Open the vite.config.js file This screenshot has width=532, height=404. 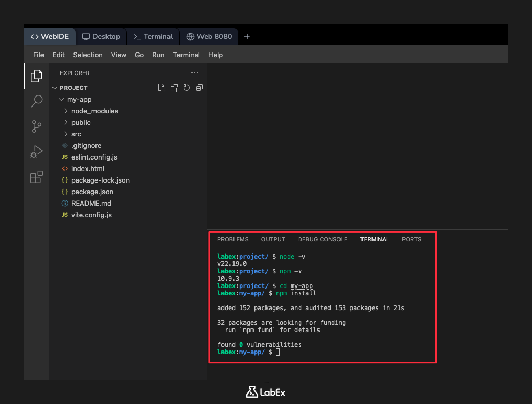[91, 215]
